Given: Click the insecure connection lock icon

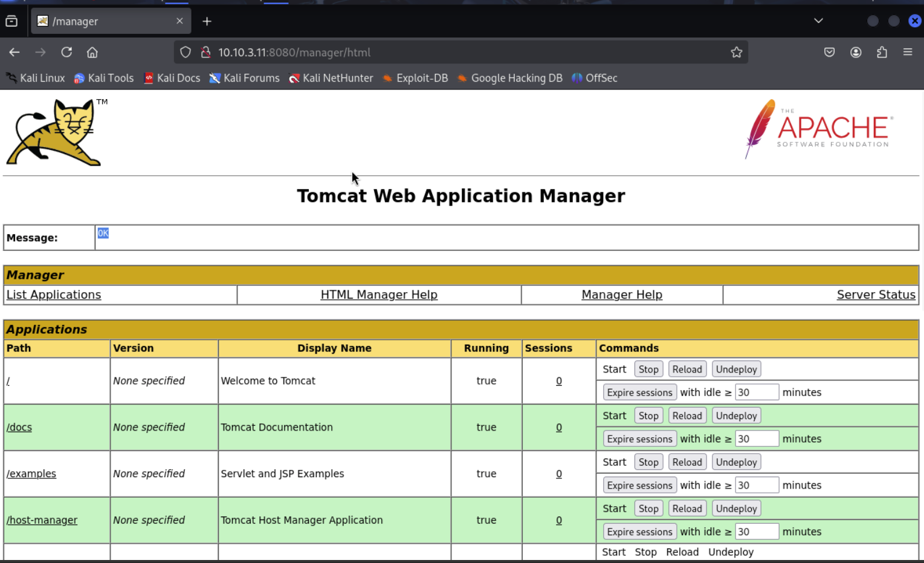Looking at the screenshot, I should (205, 53).
